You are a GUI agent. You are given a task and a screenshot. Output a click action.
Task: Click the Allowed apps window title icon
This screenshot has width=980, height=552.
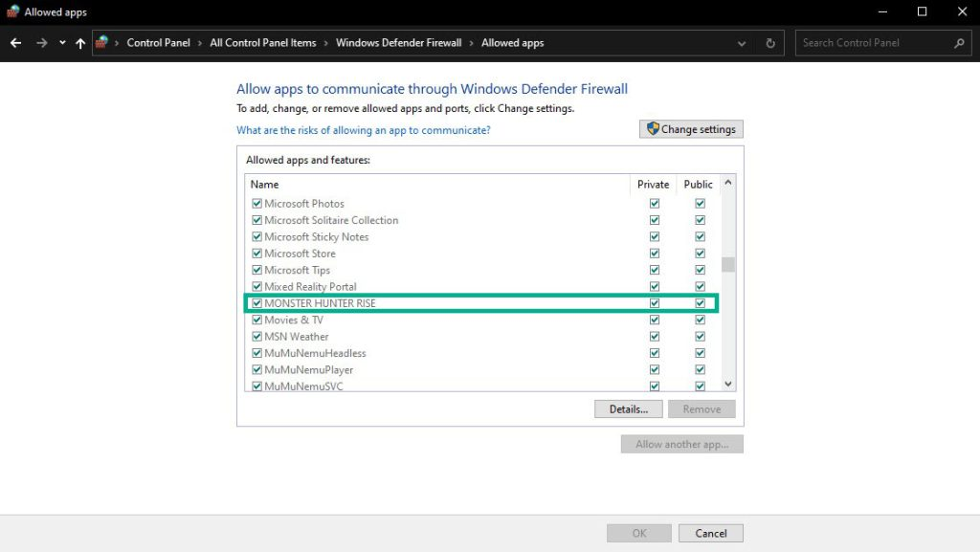[12, 11]
